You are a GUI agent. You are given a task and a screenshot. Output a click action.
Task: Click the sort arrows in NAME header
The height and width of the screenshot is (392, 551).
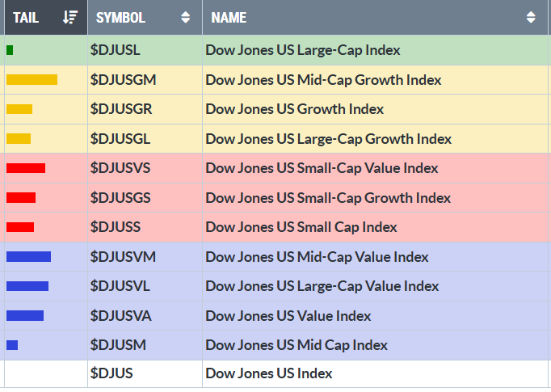(531, 17)
